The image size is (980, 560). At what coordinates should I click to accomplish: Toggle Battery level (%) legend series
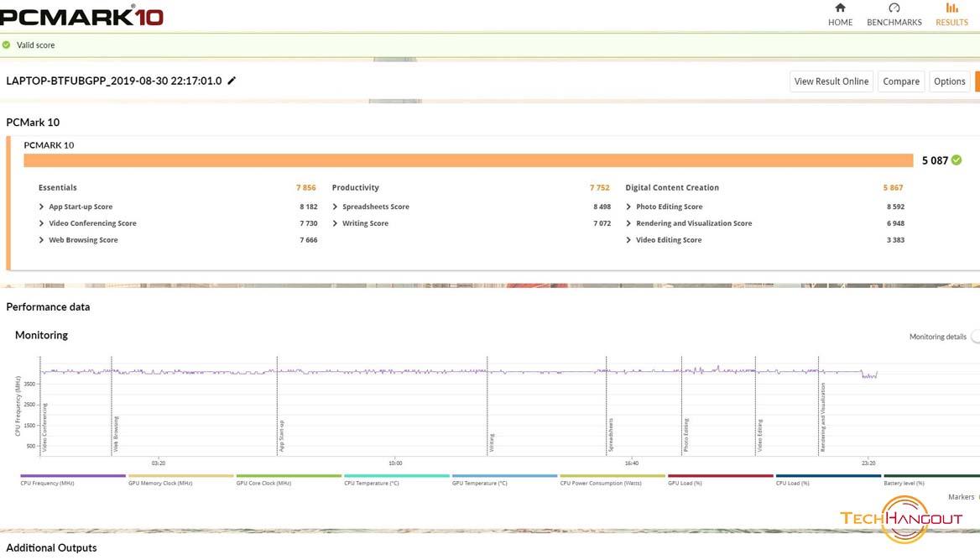point(931,479)
